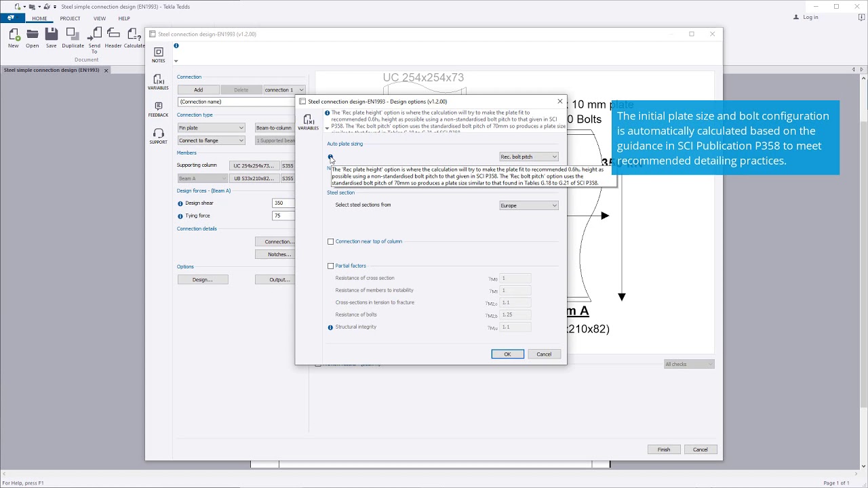Click the Tying force value field

(283, 216)
